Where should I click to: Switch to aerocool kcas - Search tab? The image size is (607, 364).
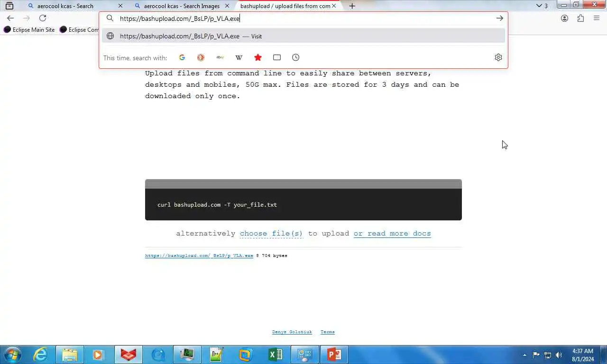coord(71,6)
